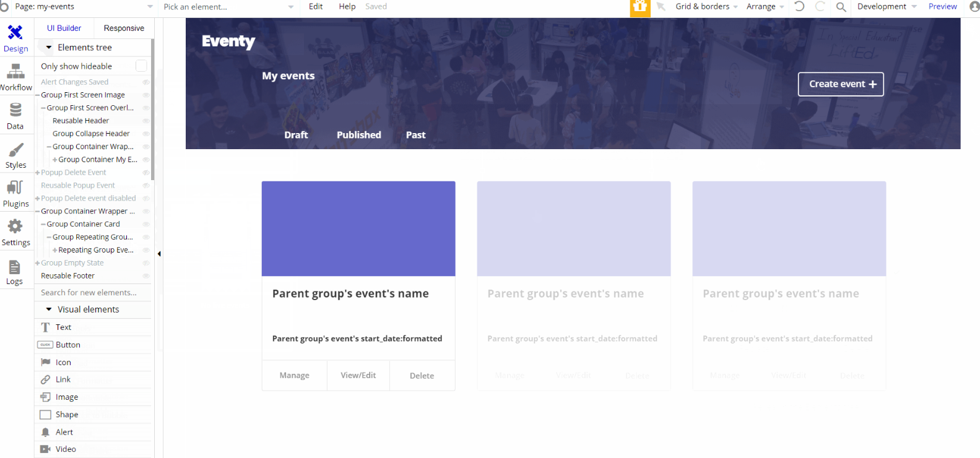Go to the Data section

click(x=15, y=116)
